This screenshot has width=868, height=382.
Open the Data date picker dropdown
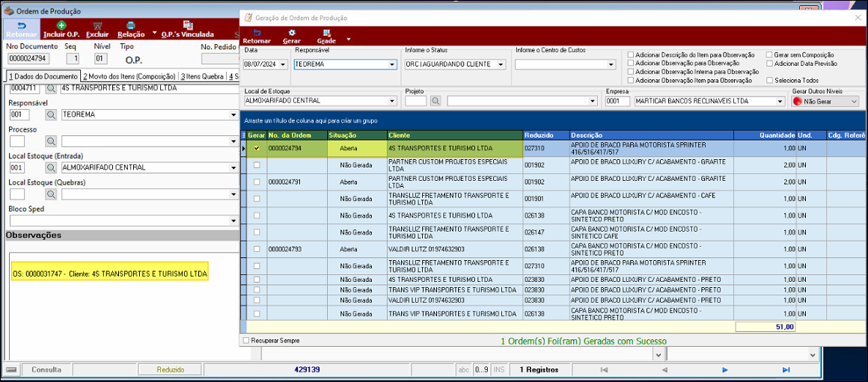click(284, 65)
